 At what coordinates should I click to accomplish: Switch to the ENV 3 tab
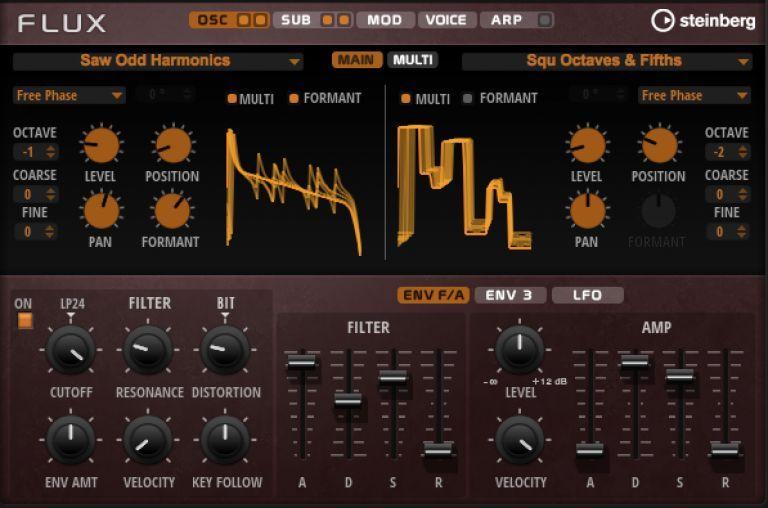click(509, 295)
